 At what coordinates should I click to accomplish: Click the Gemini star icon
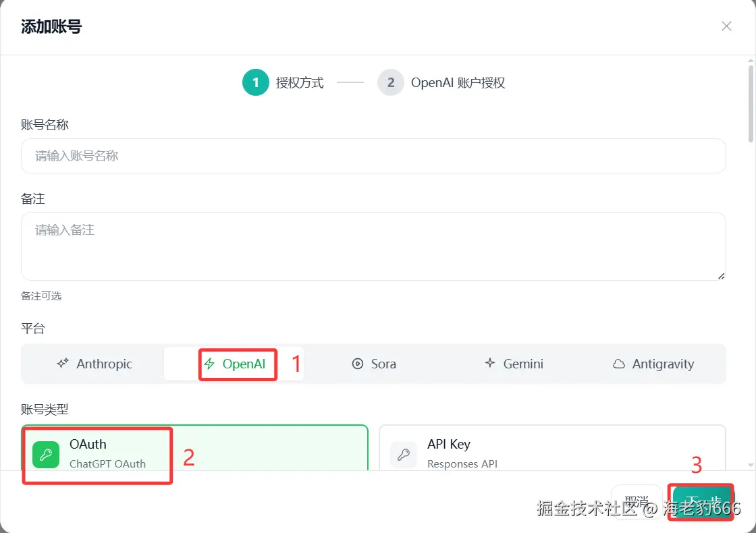pos(490,363)
